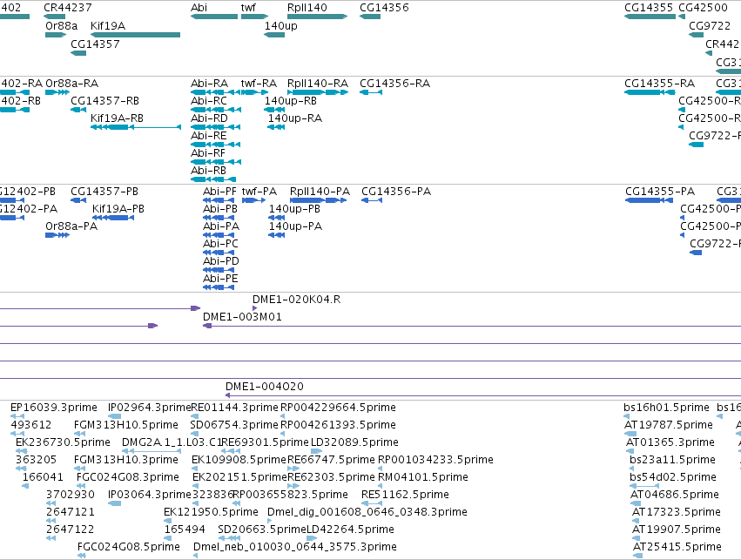Select the CG14355 gene bar in top track
This screenshot has width=741, height=560.
point(650,17)
